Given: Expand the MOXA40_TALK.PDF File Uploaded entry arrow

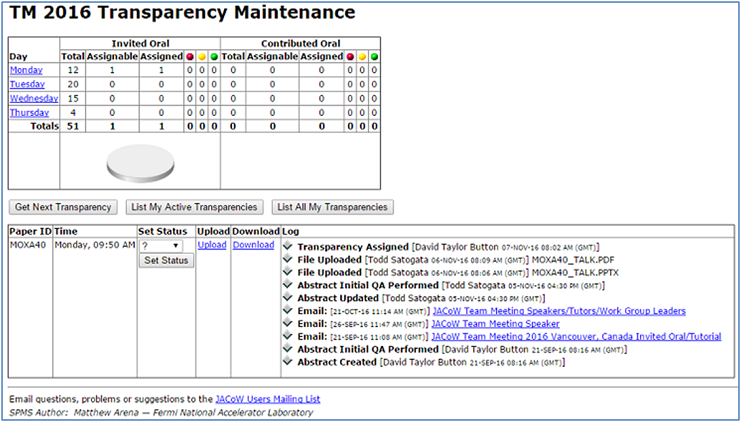Looking at the screenshot, I should 288,259.
